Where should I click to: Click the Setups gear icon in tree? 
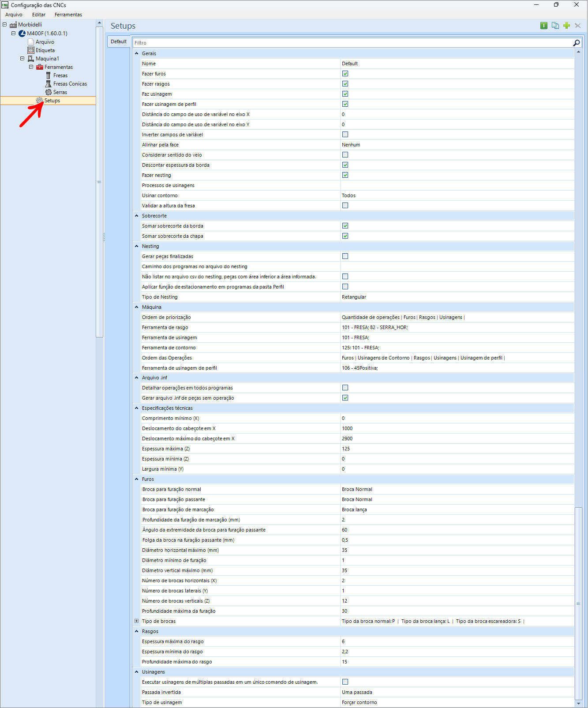(x=40, y=101)
